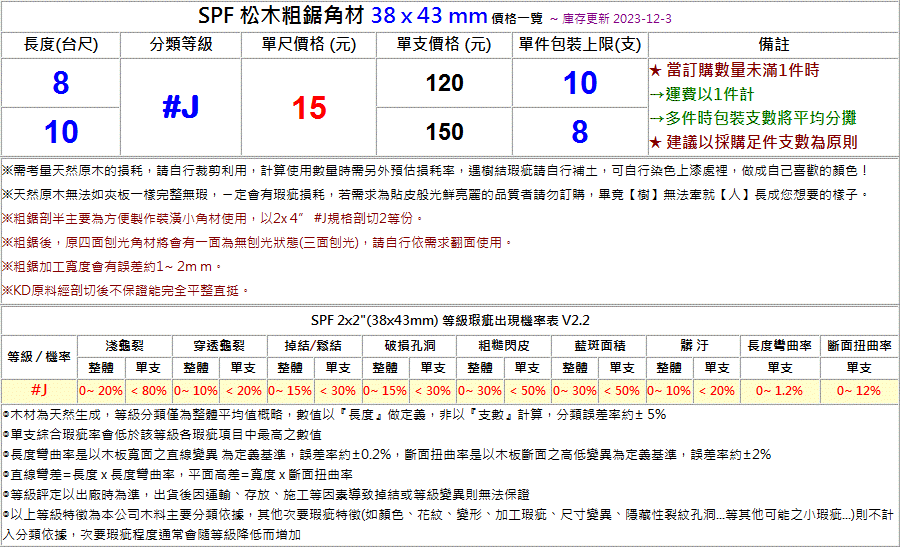Click the footnote starting 木材為天然生成
The width and height of the screenshot is (900, 547).
pos(334,414)
